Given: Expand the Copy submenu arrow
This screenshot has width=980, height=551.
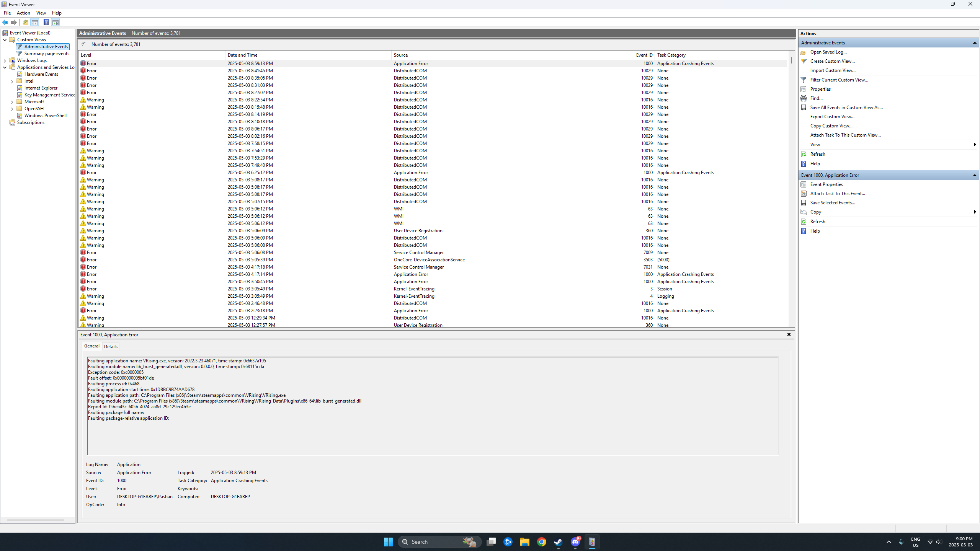Looking at the screenshot, I should click(975, 212).
